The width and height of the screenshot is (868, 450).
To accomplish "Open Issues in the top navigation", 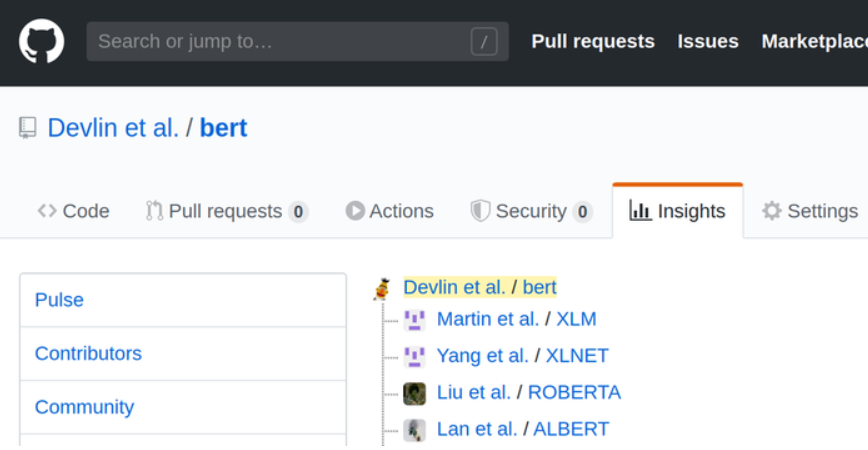I will point(708,42).
